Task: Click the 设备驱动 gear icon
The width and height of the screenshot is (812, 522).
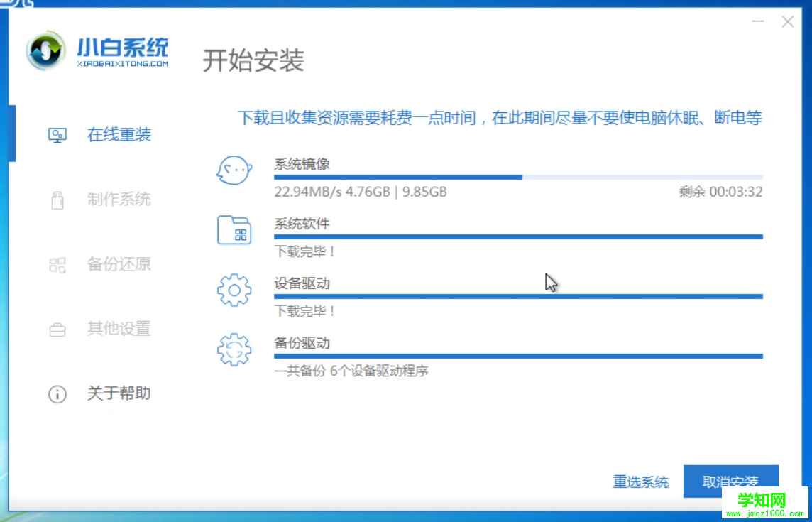Action: (234, 290)
